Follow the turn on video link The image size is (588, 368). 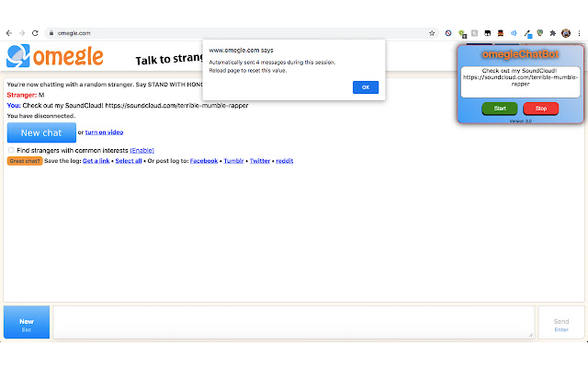104,132
